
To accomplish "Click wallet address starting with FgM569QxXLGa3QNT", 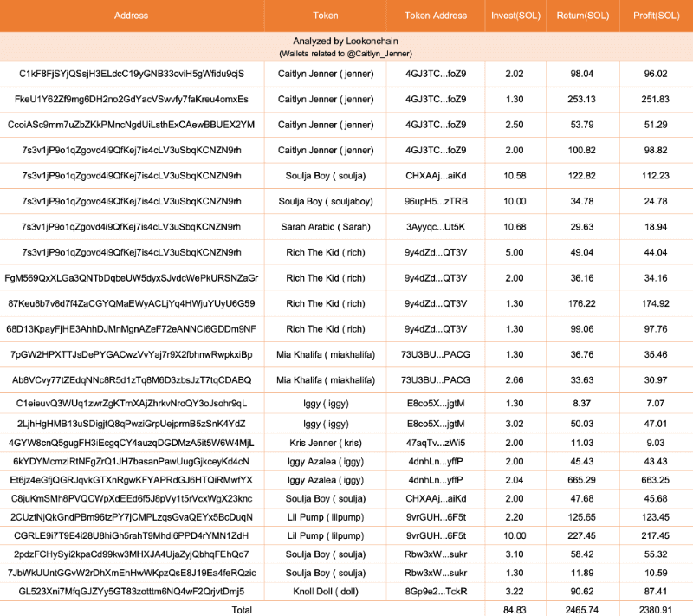I will tap(132, 278).
